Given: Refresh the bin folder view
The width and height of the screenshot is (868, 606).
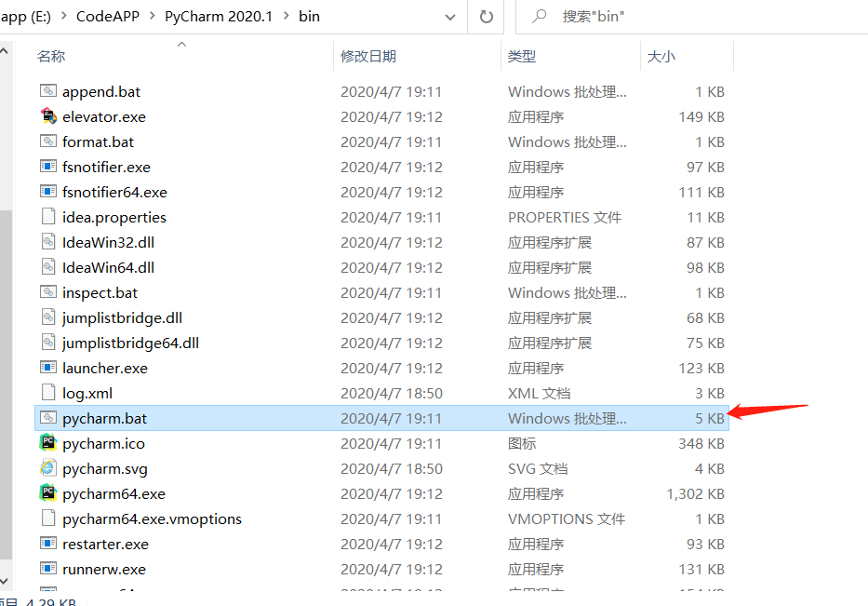Looking at the screenshot, I should click(x=486, y=17).
